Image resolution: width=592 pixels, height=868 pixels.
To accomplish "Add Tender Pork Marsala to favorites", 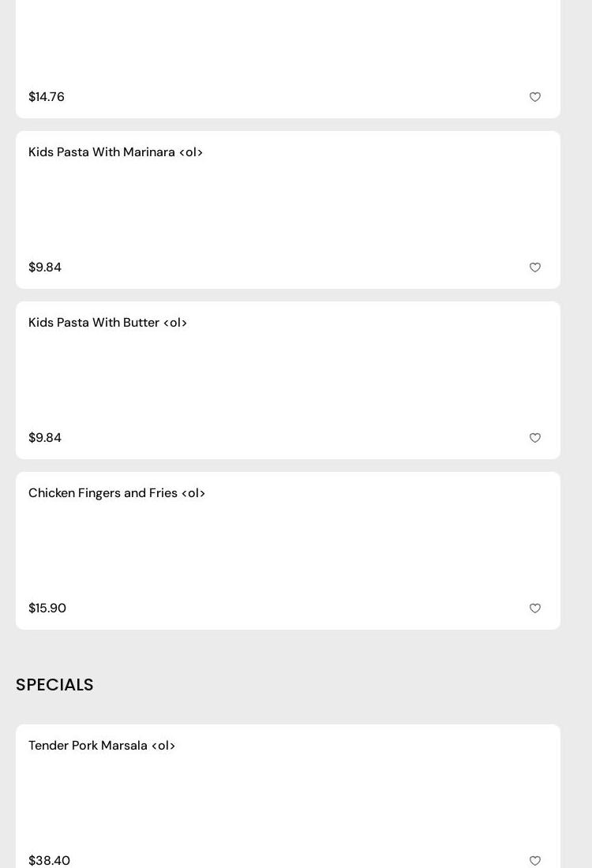I will click(535, 861).
